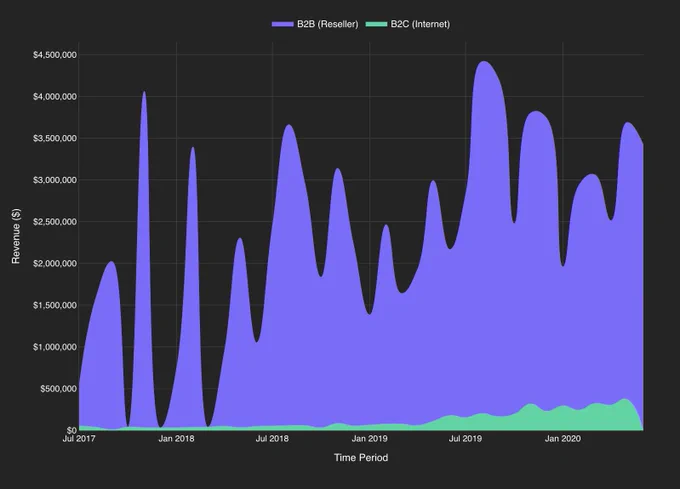Viewport: 680px width, 489px height.
Task: Click the Time Period axis title
Action: (x=361, y=458)
